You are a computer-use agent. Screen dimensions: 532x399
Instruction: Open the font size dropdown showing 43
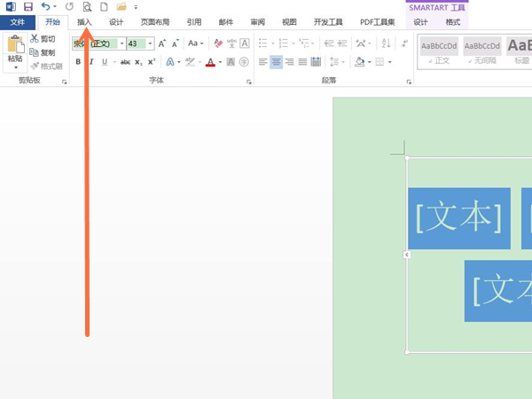[150, 43]
